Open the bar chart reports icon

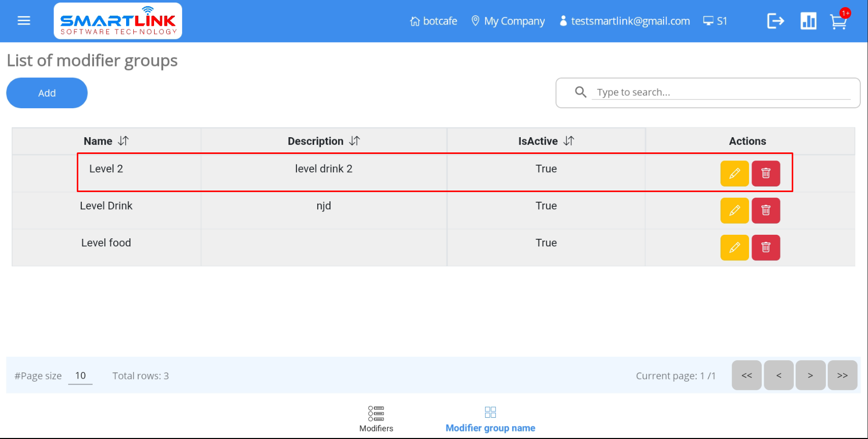808,21
